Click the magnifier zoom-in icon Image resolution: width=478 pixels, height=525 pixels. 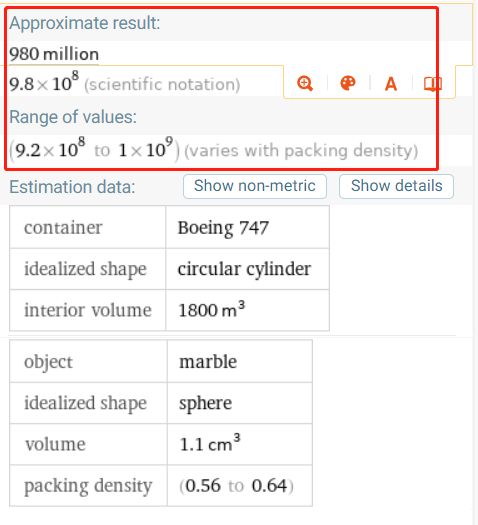pos(305,83)
